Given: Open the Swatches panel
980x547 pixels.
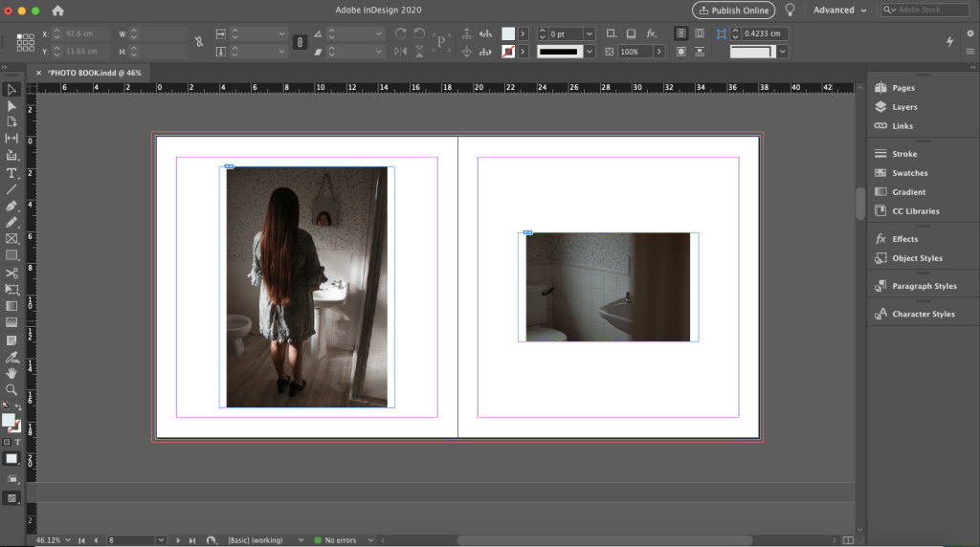Looking at the screenshot, I should [909, 173].
